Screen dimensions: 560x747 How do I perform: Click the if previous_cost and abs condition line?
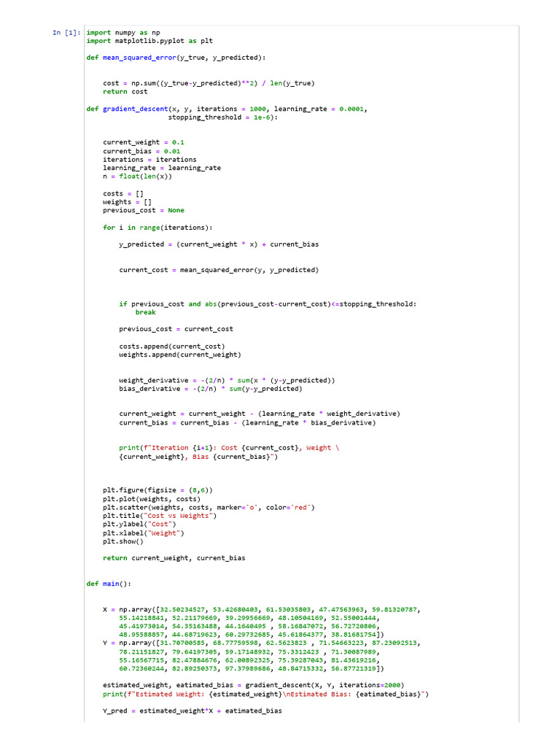pyautogui.click(x=268, y=304)
